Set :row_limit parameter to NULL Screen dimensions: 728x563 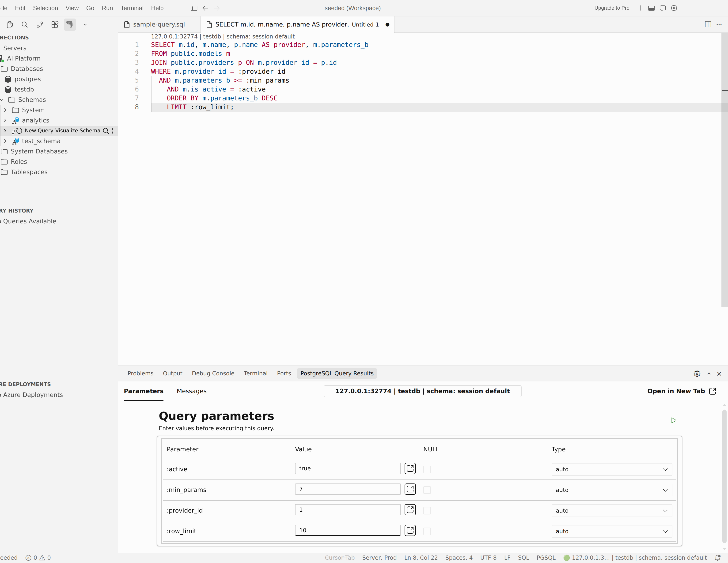coord(427,531)
